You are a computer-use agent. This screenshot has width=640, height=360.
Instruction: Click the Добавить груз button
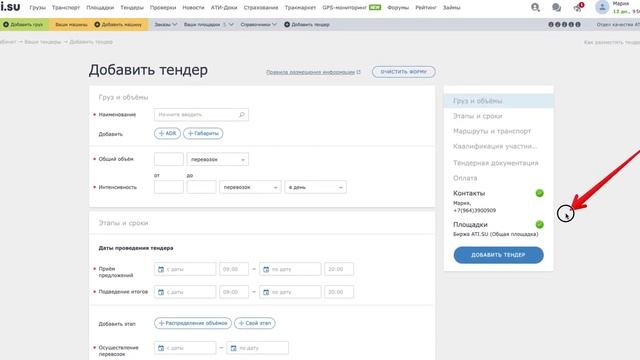pyautogui.click(x=24, y=24)
